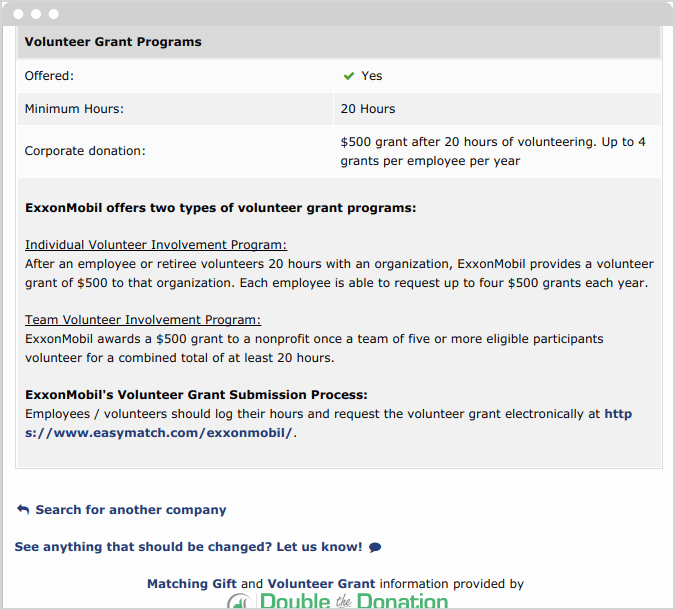Click the green checkmark next to Yes
Image resolution: width=675 pixels, height=610 pixels.
pyautogui.click(x=348, y=76)
